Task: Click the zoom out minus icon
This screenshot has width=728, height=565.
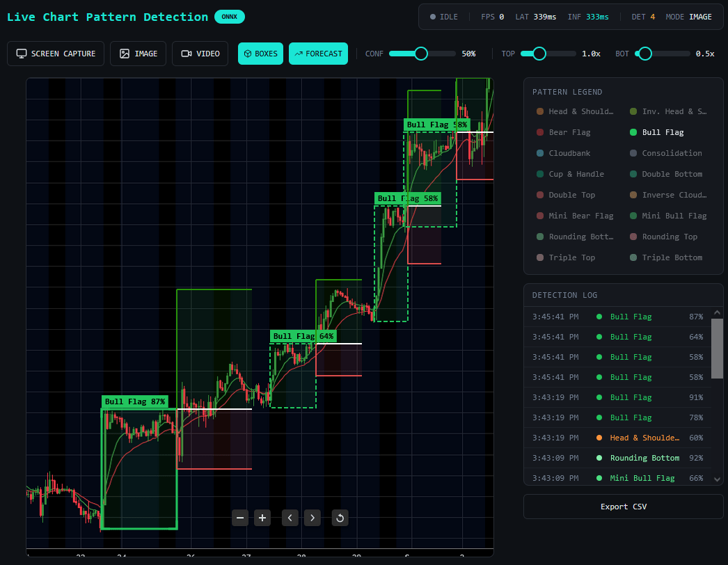Action: pos(240,518)
